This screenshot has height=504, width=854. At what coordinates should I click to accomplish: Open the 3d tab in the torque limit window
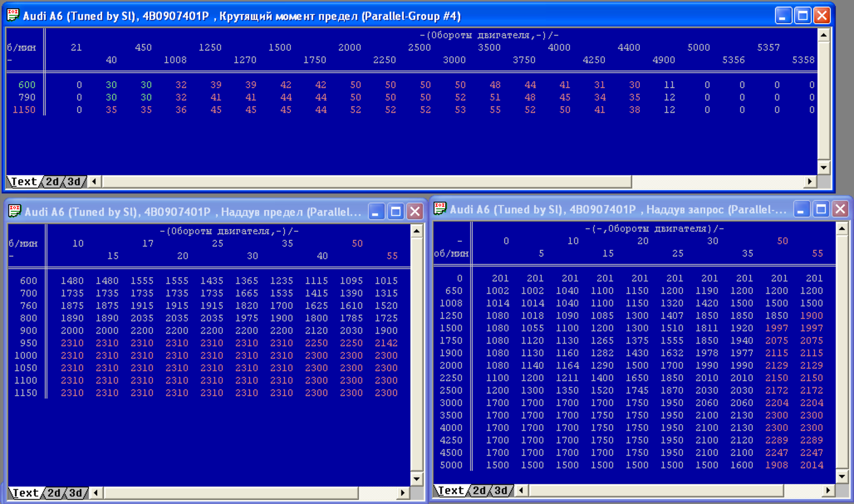74,182
